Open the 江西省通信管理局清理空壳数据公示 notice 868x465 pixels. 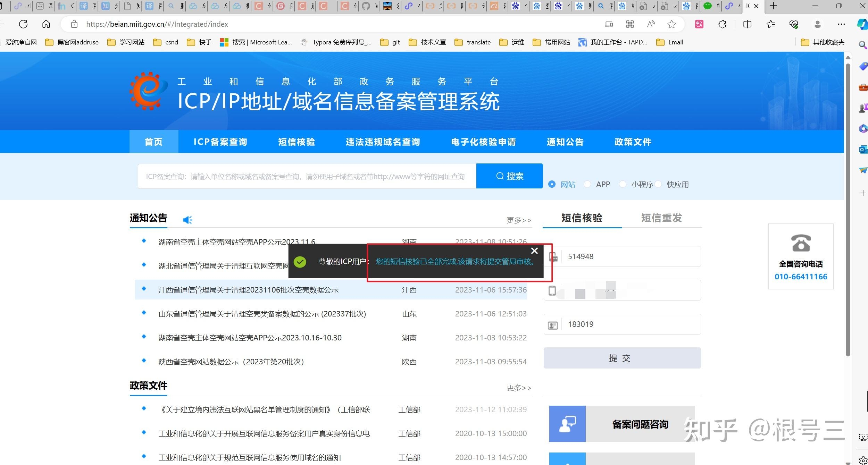(249, 290)
